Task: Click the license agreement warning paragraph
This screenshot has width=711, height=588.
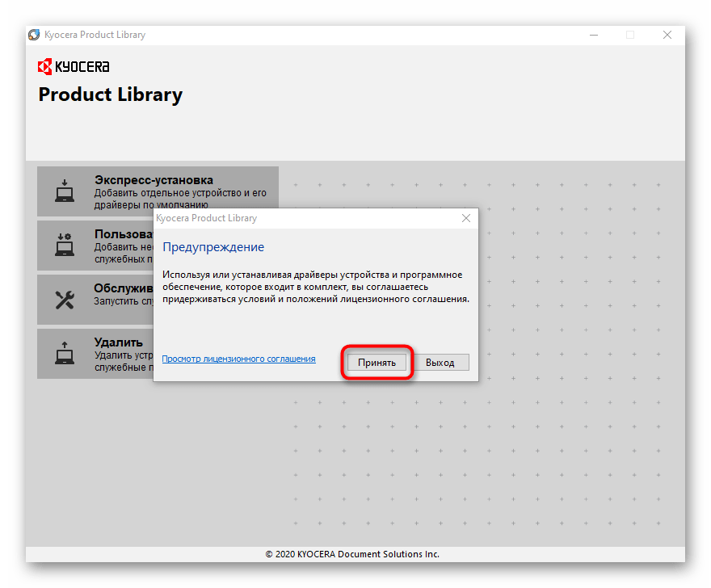Action: click(316, 287)
